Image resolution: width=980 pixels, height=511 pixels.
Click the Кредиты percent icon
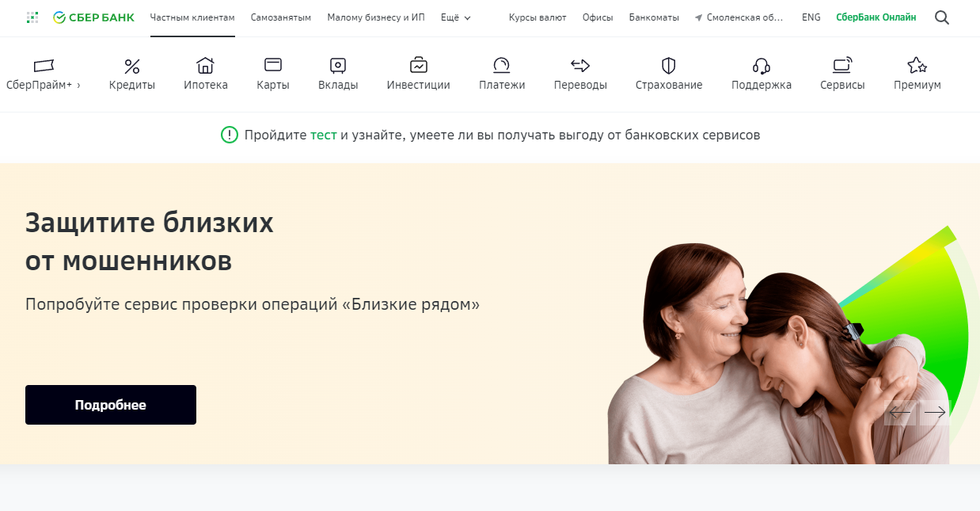point(132,66)
